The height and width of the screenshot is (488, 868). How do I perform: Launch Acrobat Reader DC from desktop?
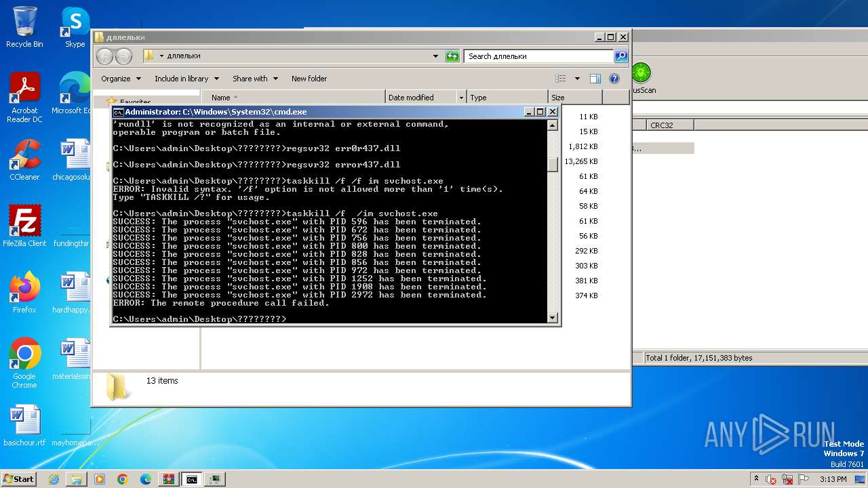[x=24, y=98]
